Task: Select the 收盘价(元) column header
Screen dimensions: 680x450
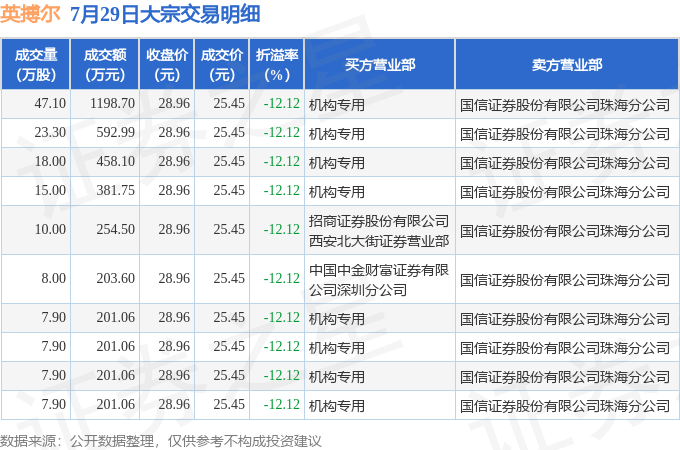Action: (167, 65)
